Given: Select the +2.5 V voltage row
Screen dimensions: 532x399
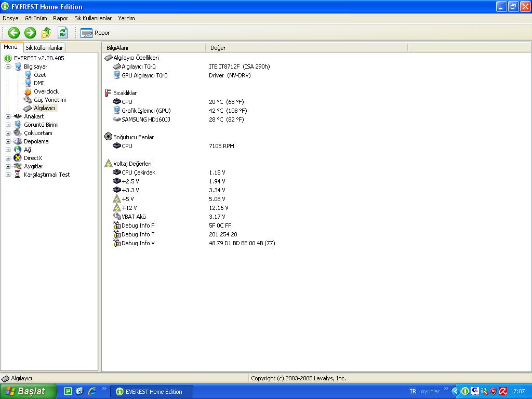Looking at the screenshot, I should (x=169, y=181).
